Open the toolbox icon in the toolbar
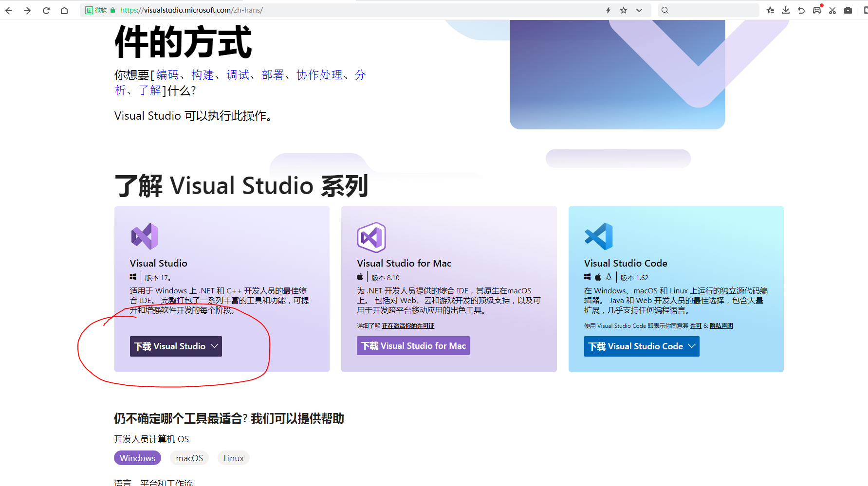This screenshot has height=486, width=868. [x=849, y=10]
